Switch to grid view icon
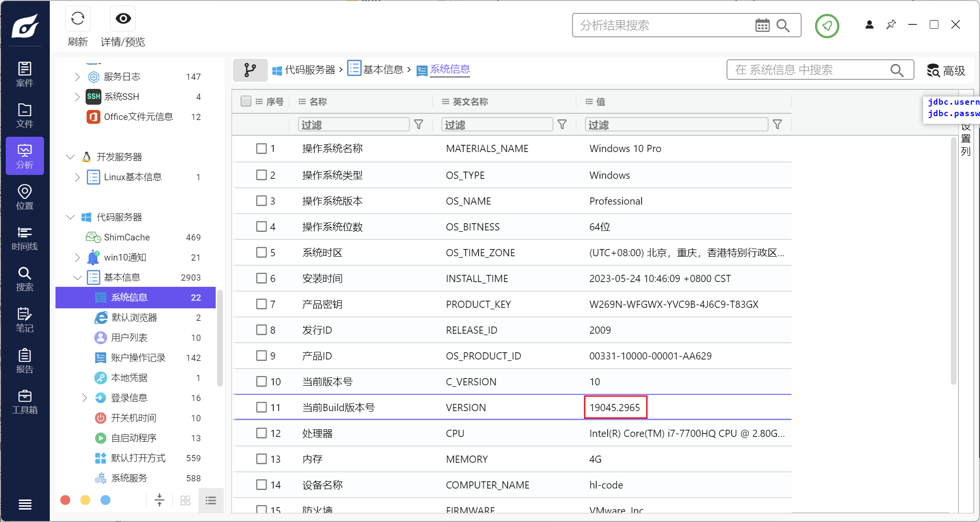 point(186,500)
